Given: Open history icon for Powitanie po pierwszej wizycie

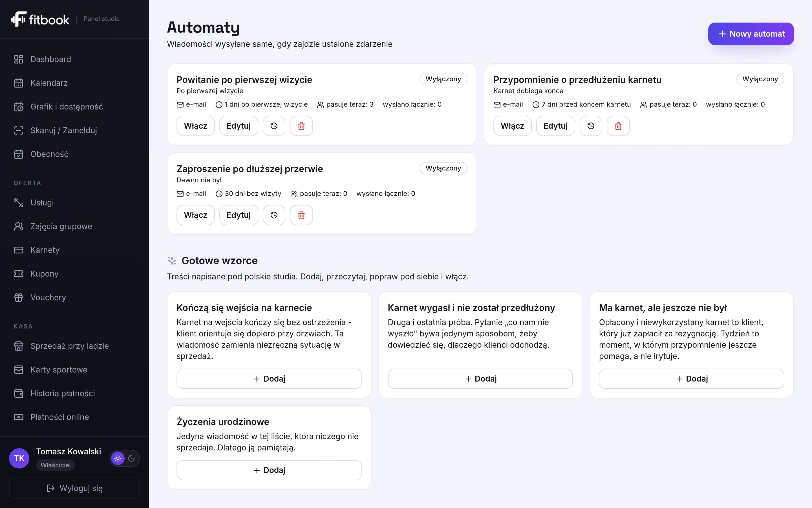Looking at the screenshot, I should (x=274, y=126).
